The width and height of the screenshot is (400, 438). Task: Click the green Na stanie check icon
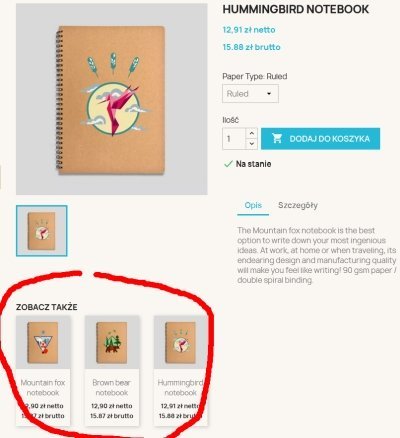point(228,164)
